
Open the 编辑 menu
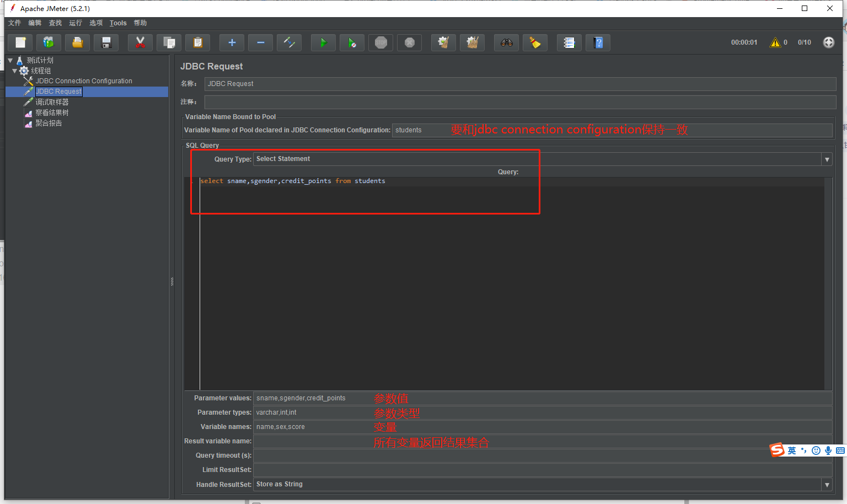[35, 23]
